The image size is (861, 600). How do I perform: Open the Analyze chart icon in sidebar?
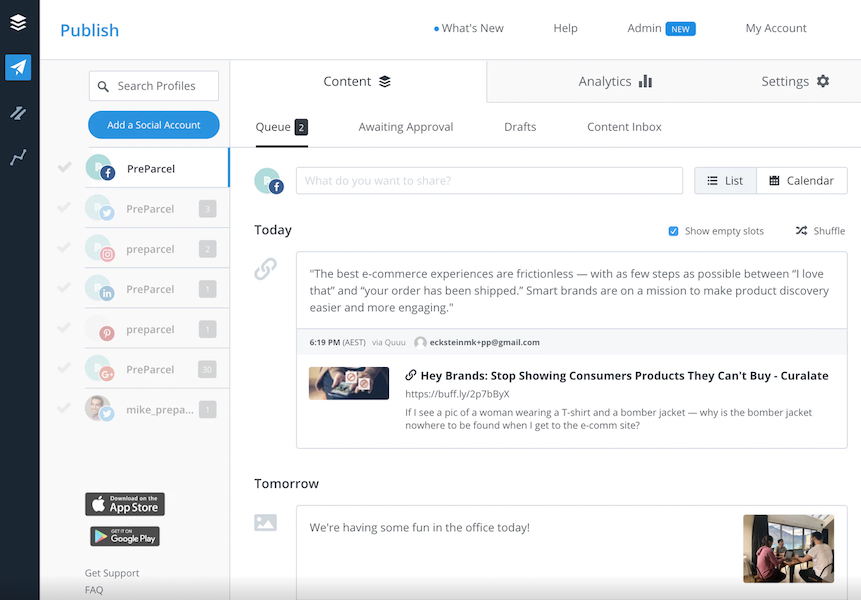tap(18, 157)
